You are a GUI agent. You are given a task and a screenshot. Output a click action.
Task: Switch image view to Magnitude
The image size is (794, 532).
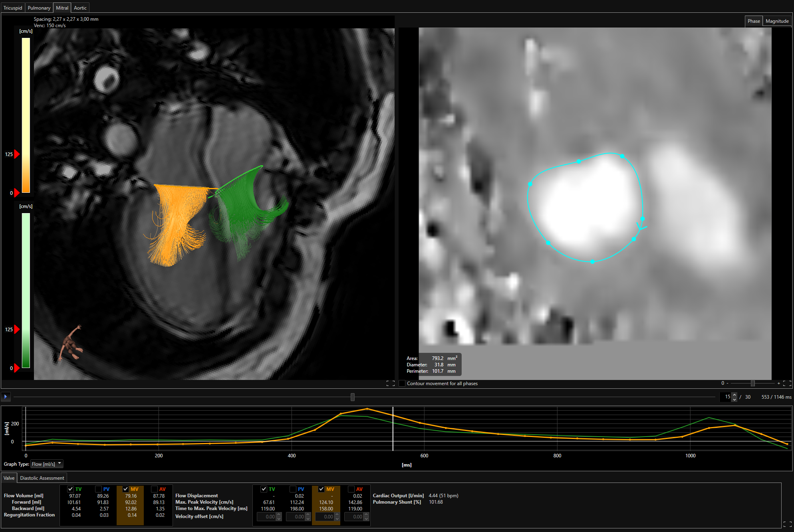coord(776,21)
